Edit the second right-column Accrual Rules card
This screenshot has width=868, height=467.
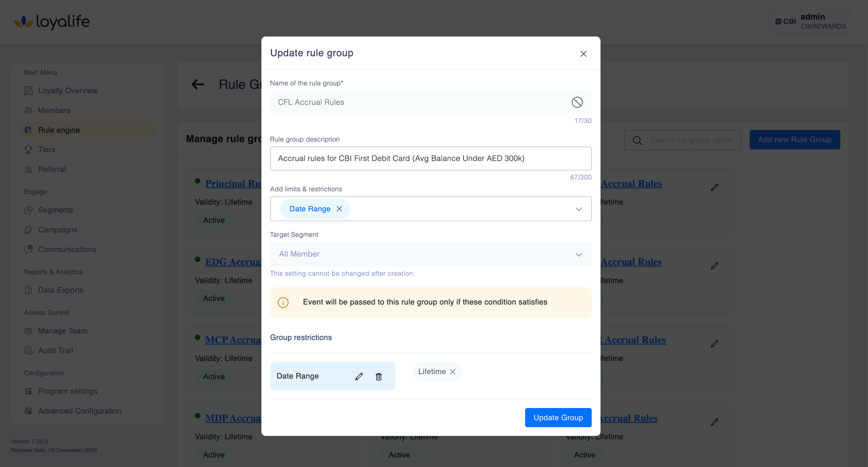714,266
